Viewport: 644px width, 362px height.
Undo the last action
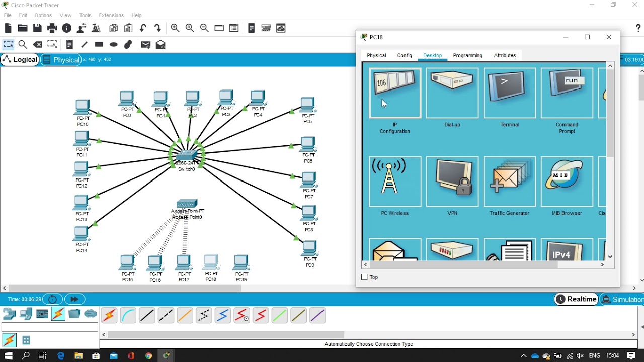143,28
